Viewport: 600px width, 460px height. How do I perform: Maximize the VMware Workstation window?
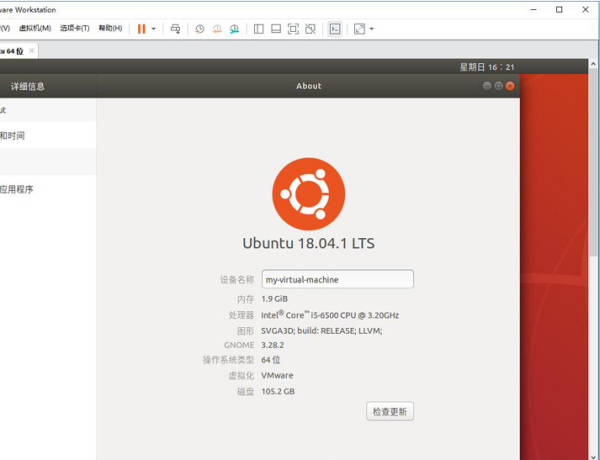click(x=559, y=10)
